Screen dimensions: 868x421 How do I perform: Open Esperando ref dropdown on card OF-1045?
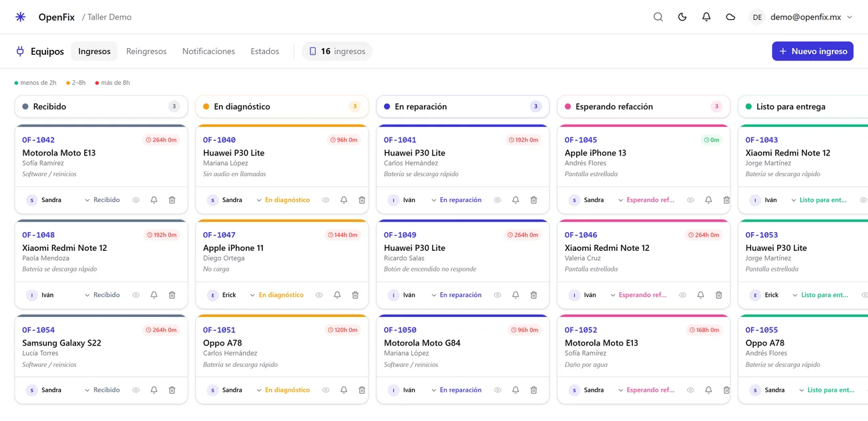click(x=646, y=200)
